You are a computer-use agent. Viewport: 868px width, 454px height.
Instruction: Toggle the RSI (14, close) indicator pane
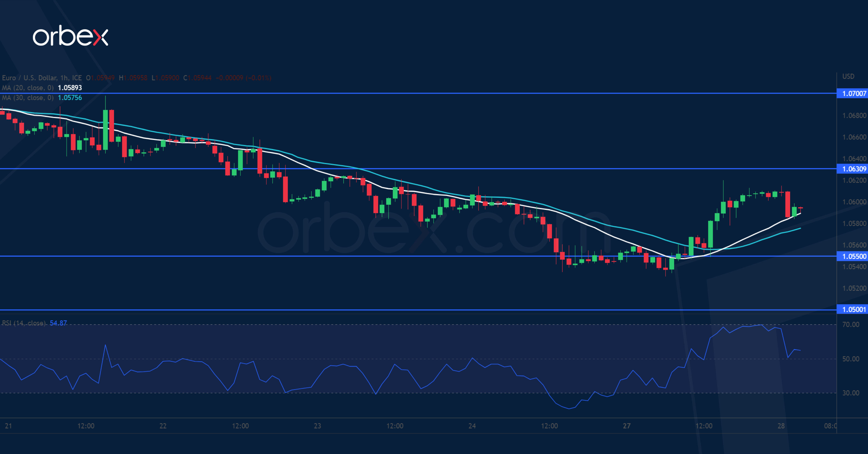click(x=24, y=323)
